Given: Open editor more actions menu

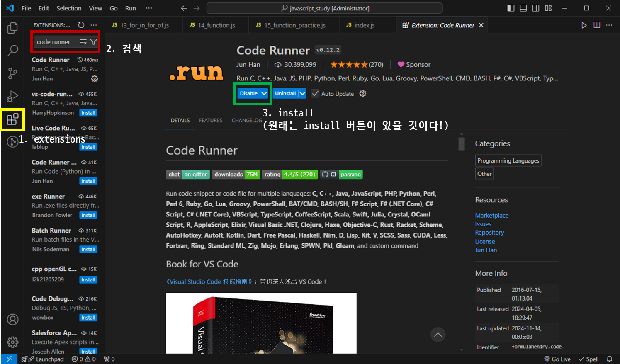Looking at the screenshot, I should 609,25.
